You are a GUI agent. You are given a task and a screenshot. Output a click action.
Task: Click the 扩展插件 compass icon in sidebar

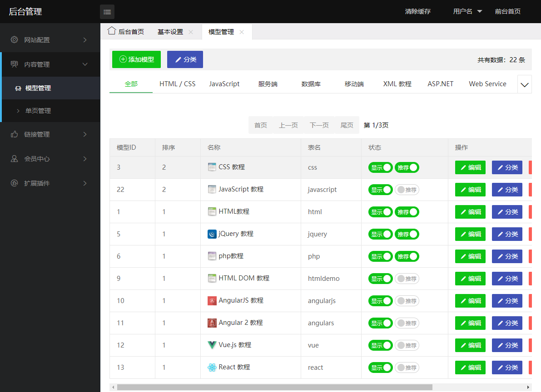pos(15,183)
